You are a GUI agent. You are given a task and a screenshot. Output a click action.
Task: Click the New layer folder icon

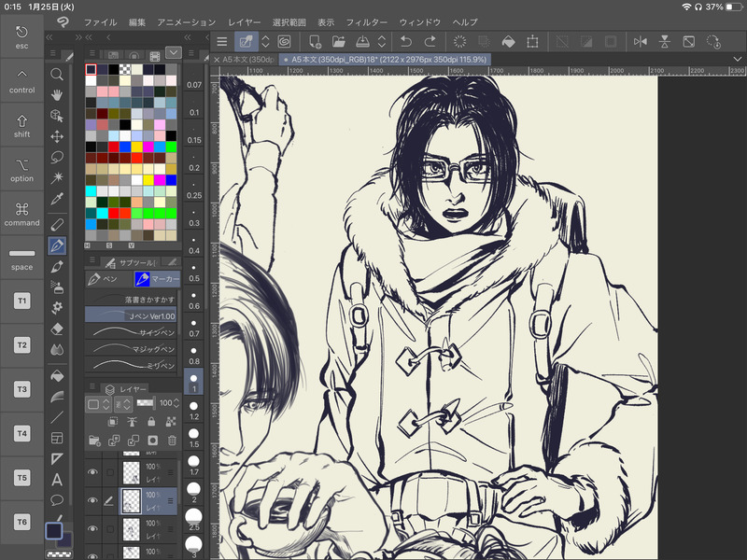pos(94,441)
